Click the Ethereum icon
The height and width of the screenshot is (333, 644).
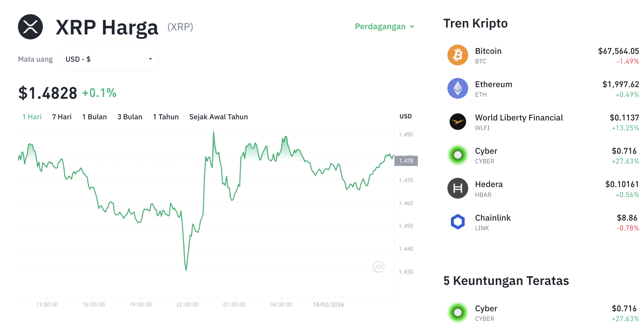point(458,88)
